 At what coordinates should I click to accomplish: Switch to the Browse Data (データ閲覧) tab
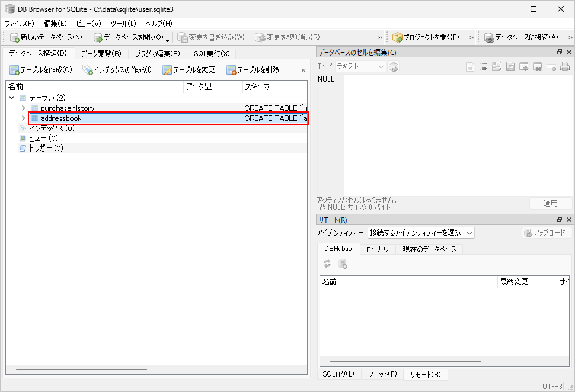[101, 53]
